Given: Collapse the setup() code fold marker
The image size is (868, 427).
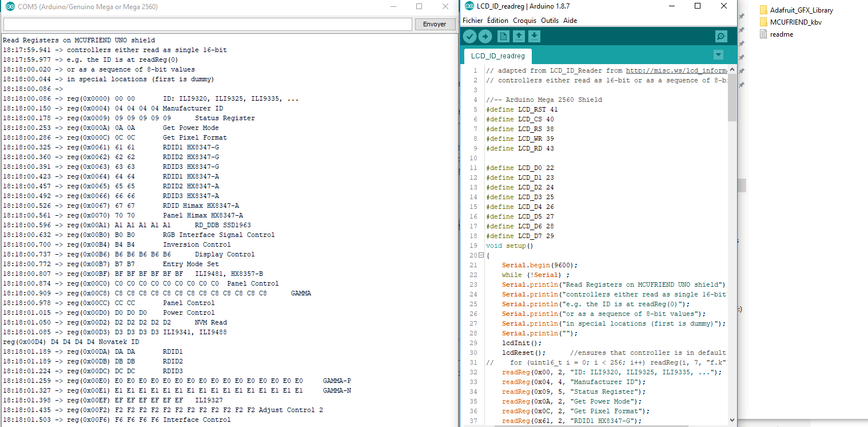Looking at the screenshot, I should pos(481,255).
